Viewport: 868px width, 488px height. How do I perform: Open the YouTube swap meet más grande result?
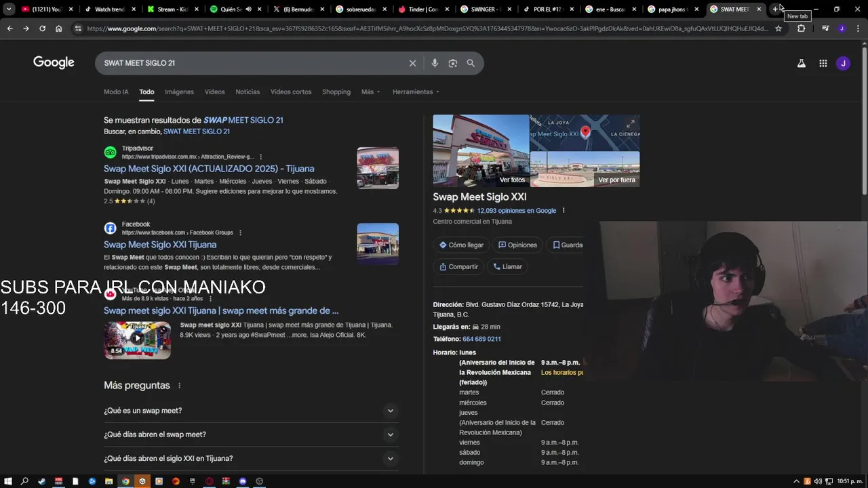click(x=221, y=310)
